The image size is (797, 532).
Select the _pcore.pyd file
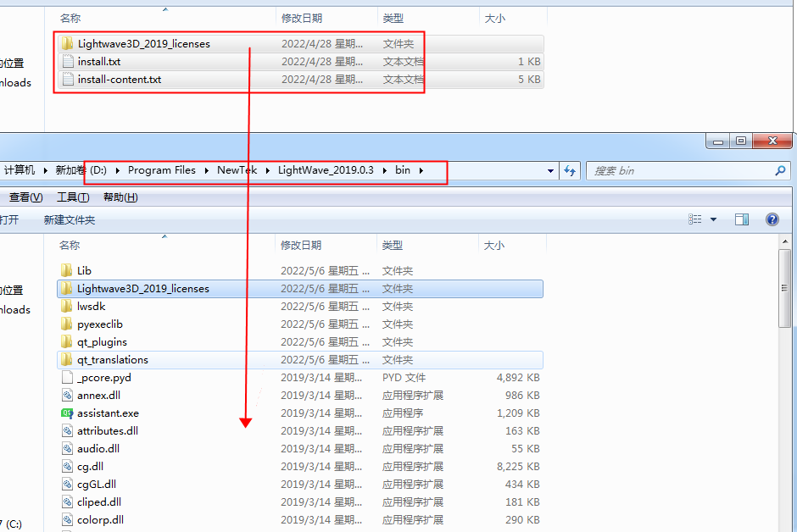103,378
